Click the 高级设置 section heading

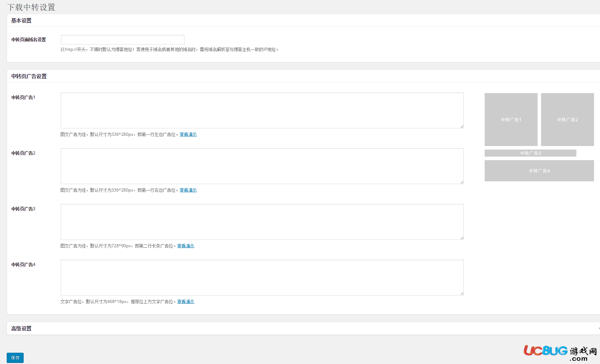21,328
